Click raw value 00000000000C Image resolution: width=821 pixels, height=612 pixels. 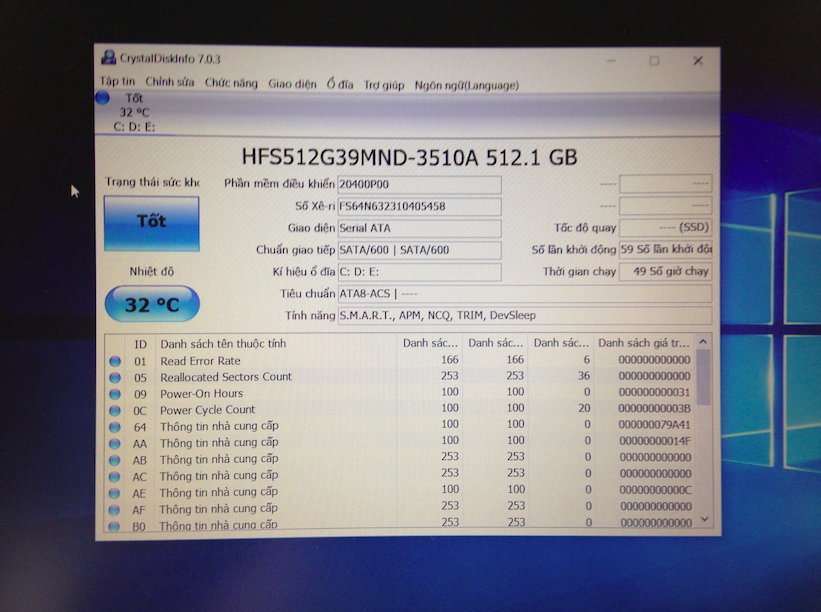pos(656,490)
